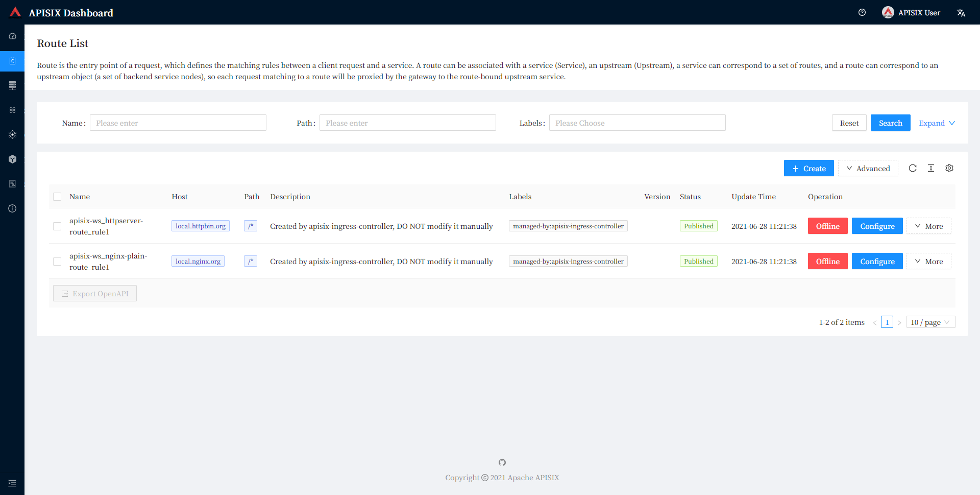This screenshot has width=980, height=495.
Task: Click Published status of nginx-plain route
Action: (699, 261)
